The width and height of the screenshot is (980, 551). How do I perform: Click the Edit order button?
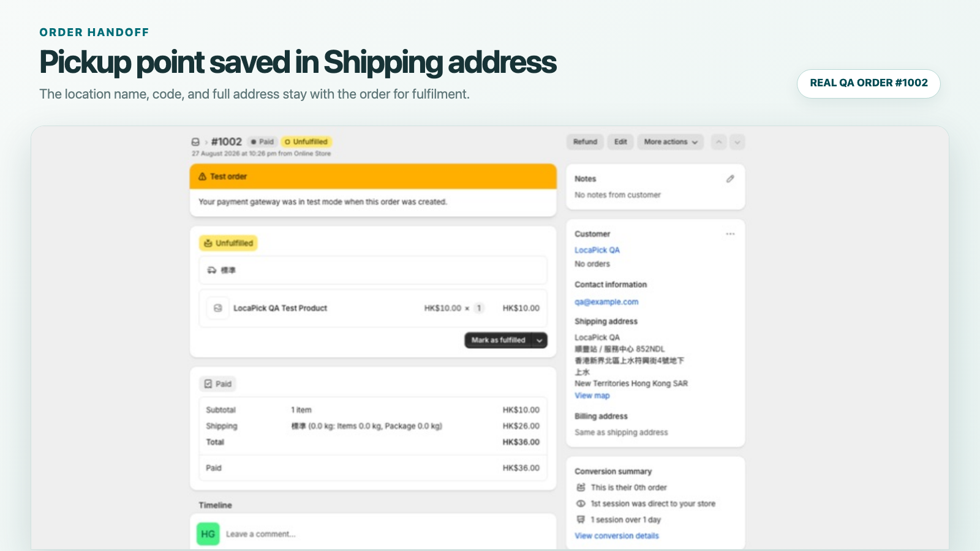(x=620, y=142)
